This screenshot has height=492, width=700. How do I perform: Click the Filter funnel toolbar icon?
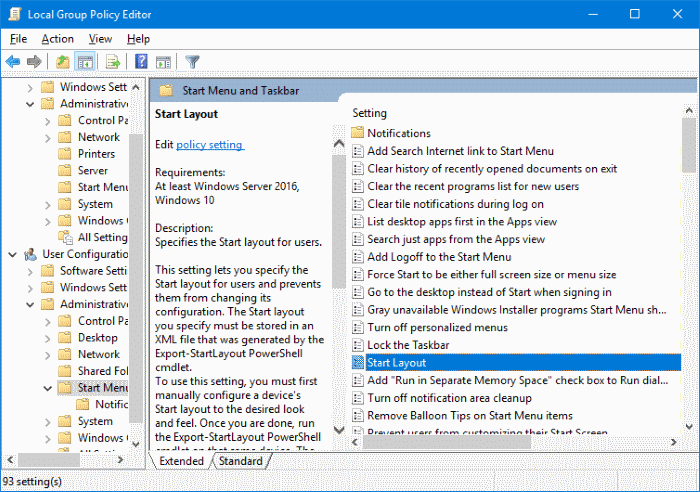(192, 62)
